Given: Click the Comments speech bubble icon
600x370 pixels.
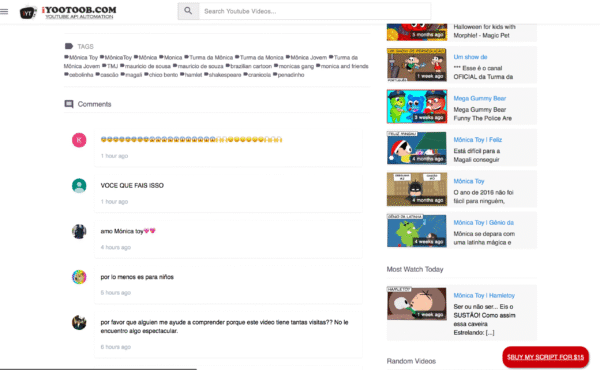Looking at the screenshot, I should [69, 104].
